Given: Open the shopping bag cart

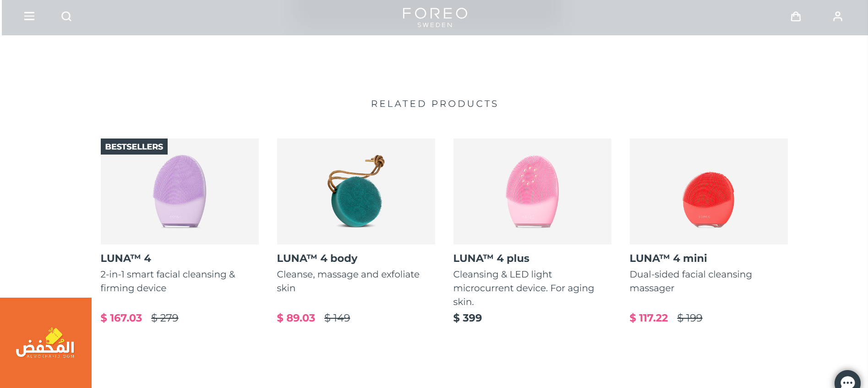Looking at the screenshot, I should (x=796, y=17).
